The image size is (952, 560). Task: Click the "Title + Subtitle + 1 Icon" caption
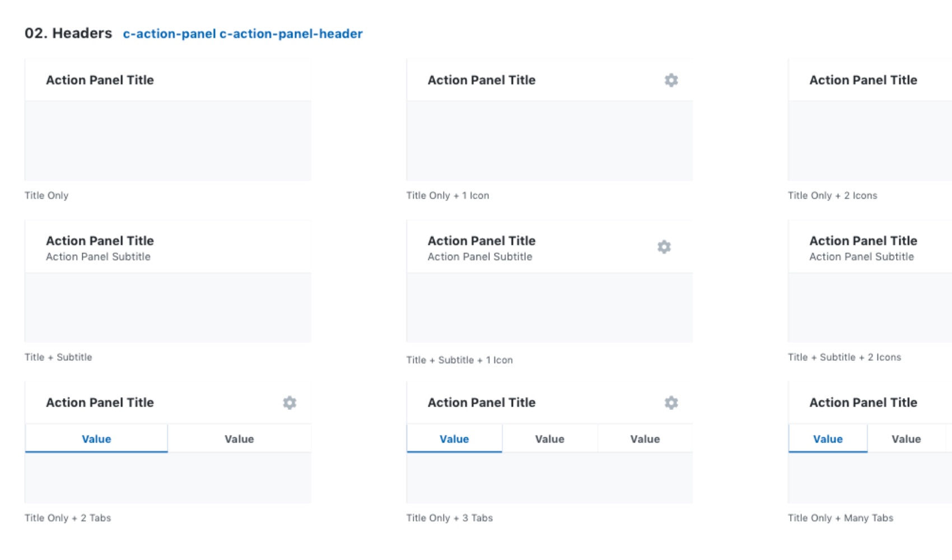[459, 360]
